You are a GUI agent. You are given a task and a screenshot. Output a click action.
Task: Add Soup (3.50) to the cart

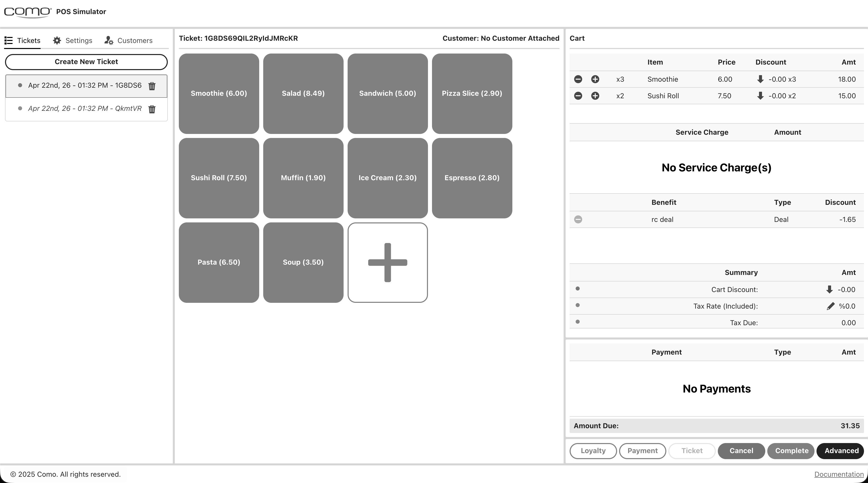[x=303, y=263]
